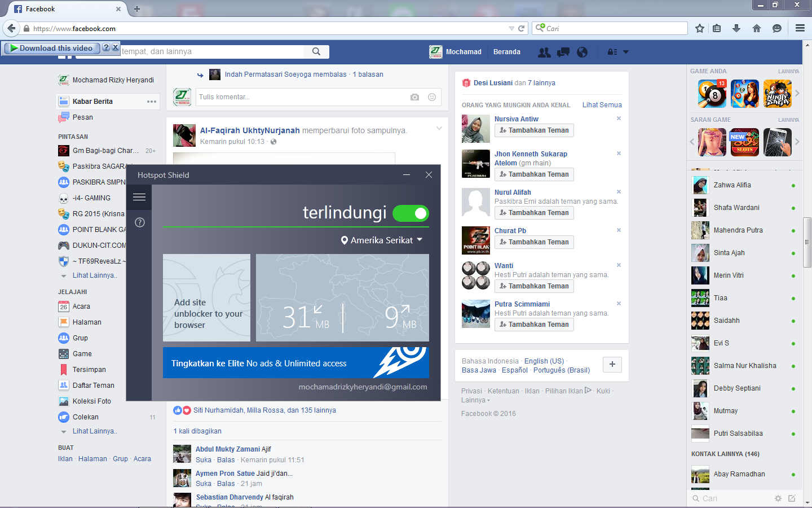Dismiss the Nursiva Antiw suggestion

pyautogui.click(x=619, y=119)
